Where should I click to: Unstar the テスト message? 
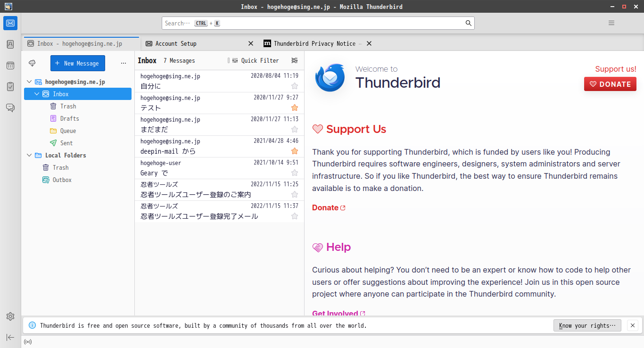[x=295, y=108]
